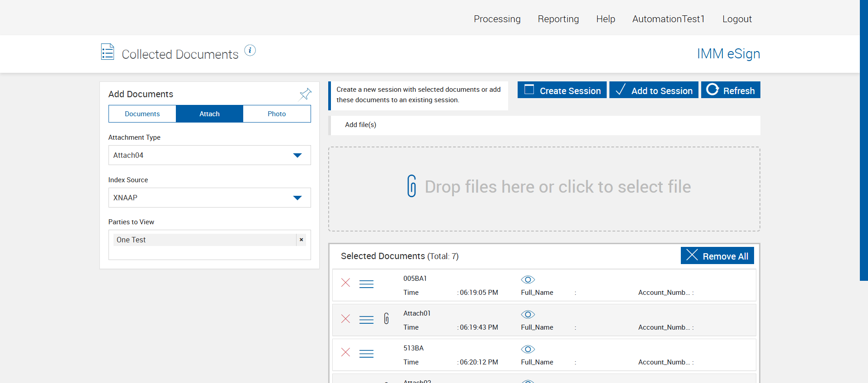Open the AutomationTest1 user menu
Screen dimensions: 868x383
pyautogui.click(x=668, y=19)
